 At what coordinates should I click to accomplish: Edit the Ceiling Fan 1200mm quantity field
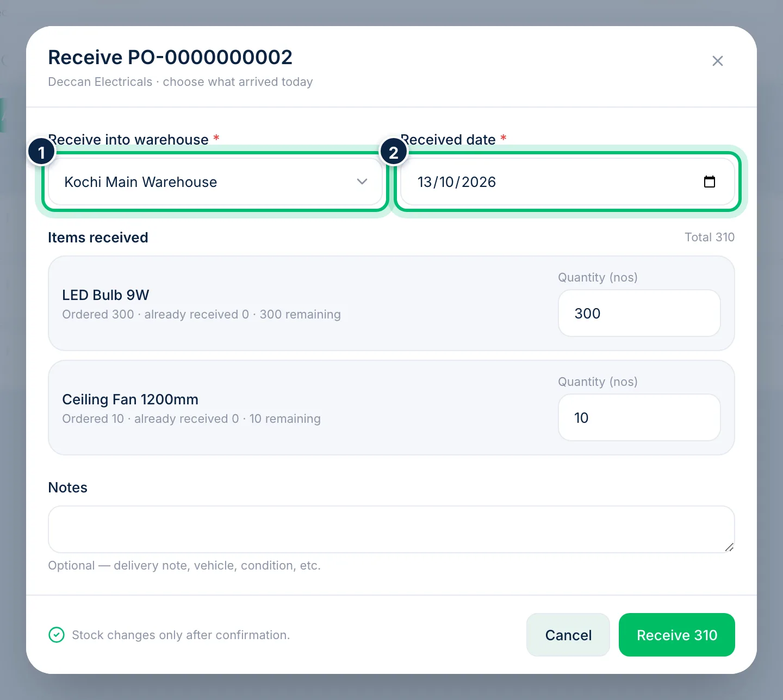(639, 417)
